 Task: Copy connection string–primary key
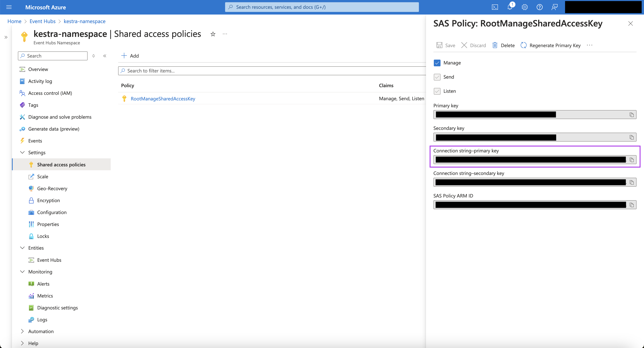[x=632, y=160]
